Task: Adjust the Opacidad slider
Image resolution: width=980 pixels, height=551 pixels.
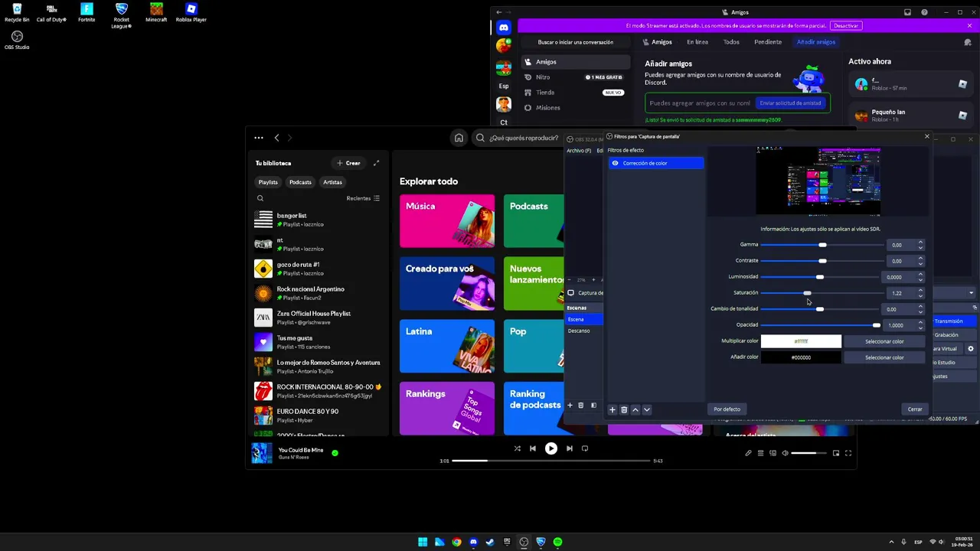Action: tap(821, 325)
